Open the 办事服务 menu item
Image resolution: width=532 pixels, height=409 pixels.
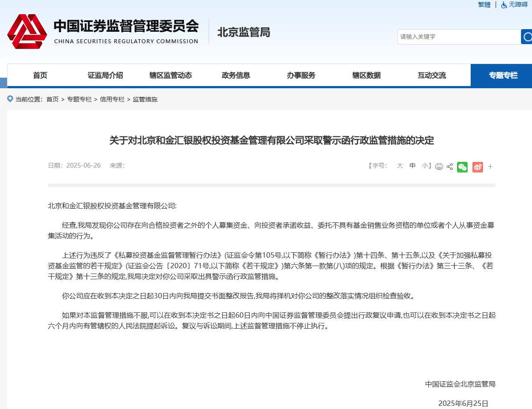[301, 75]
